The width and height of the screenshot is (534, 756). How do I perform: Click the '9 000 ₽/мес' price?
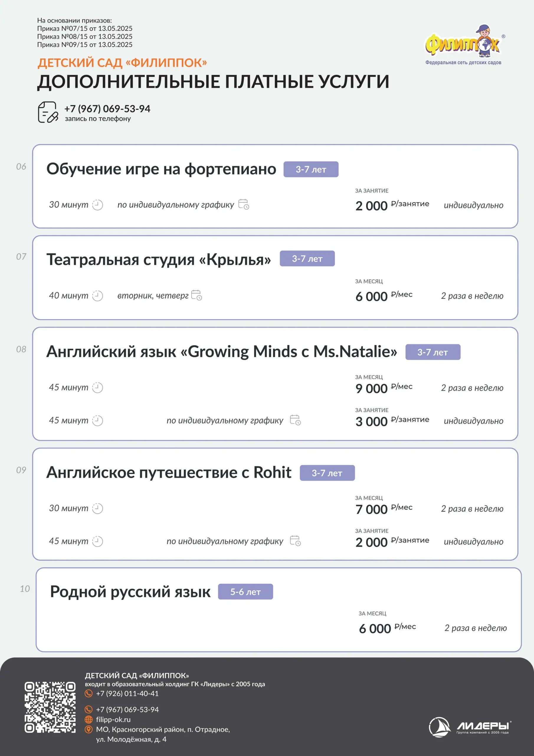[x=384, y=388]
